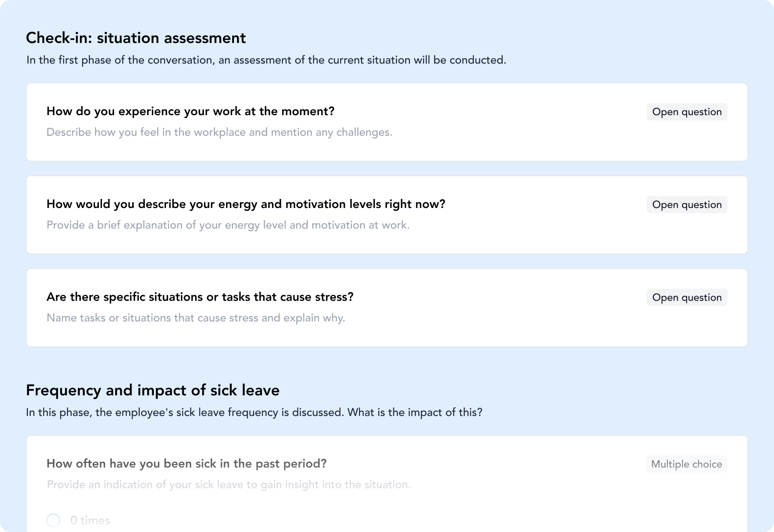774x532 pixels.
Task: Click 'Describe how you feel in the workplace' placeholder text
Action: point(219,132)
